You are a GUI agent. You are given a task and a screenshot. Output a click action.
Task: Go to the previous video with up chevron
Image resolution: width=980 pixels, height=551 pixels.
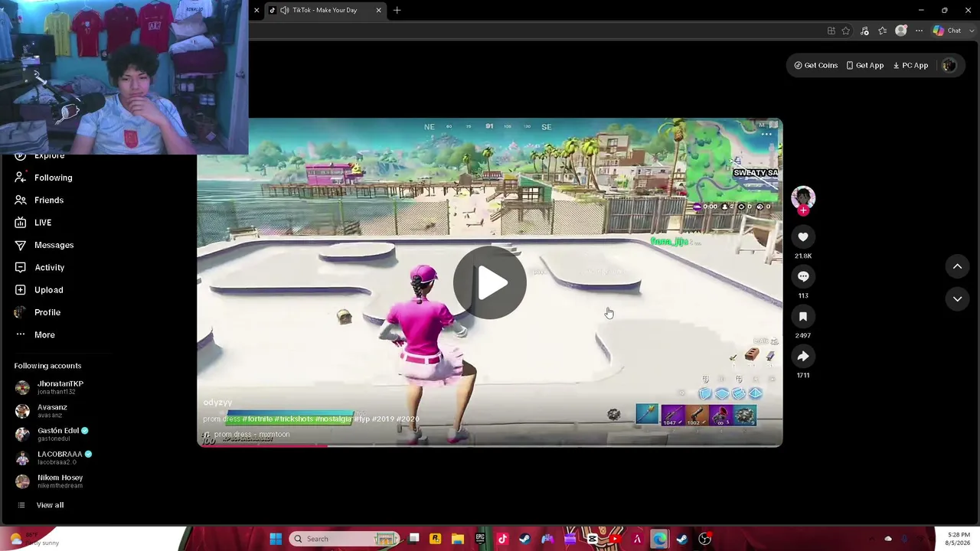click(957, 266)
